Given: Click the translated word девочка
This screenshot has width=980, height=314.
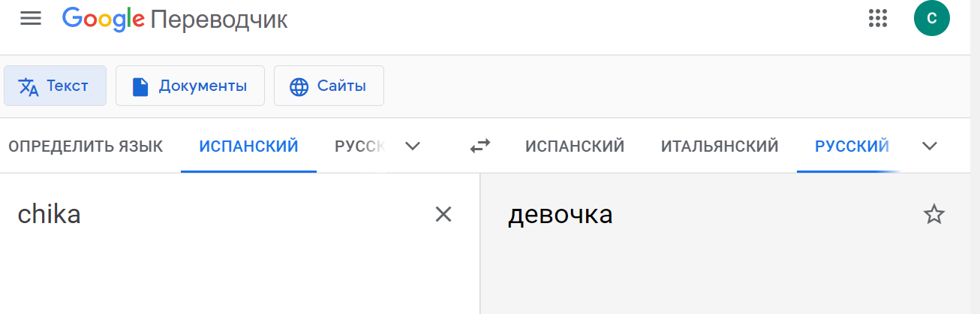Looking at the screenshot, I should point(560,215).
